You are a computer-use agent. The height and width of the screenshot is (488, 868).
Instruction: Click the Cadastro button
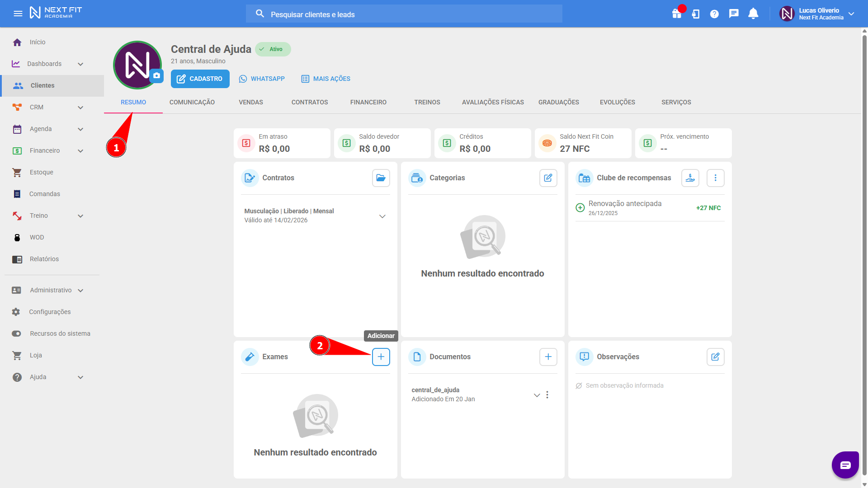coord(200,79)
